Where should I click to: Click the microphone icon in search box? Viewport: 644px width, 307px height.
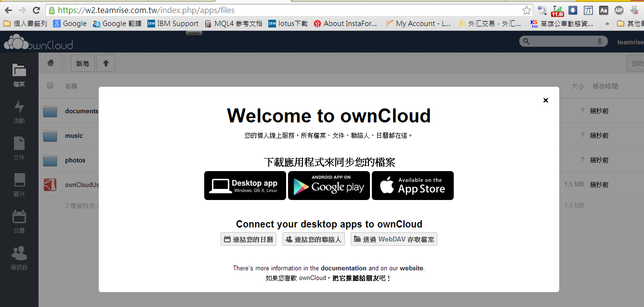coord(600,42)
